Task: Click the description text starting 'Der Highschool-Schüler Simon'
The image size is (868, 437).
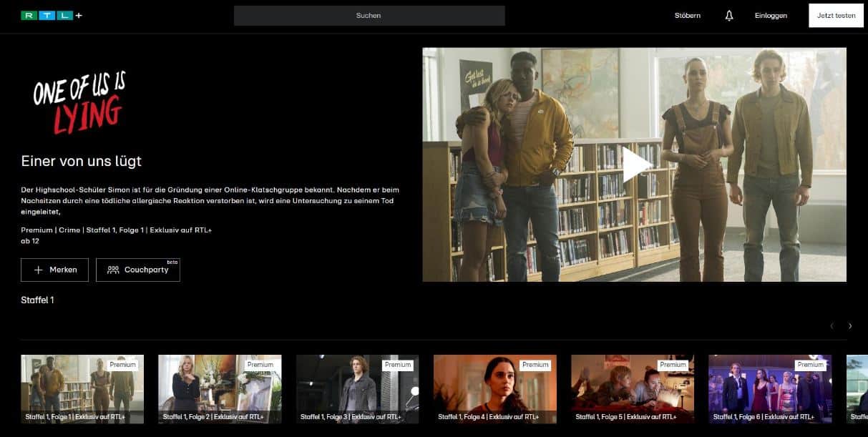Action: click(x=210, y=201)
